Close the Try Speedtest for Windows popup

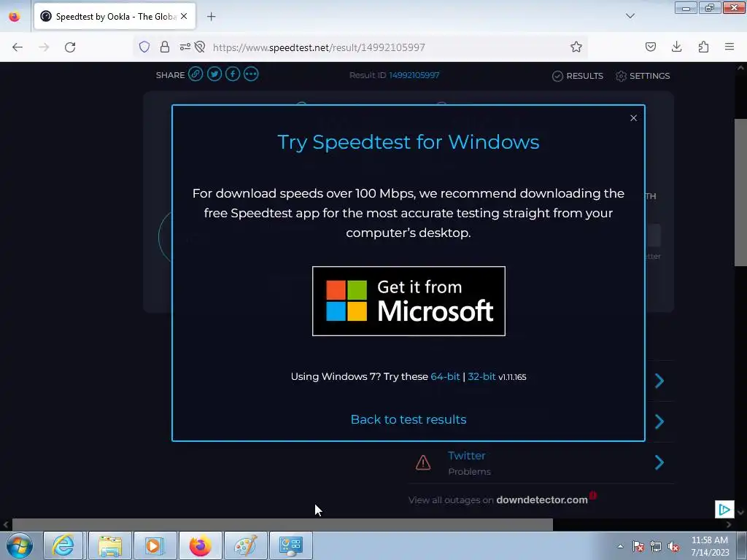point(633,118)
